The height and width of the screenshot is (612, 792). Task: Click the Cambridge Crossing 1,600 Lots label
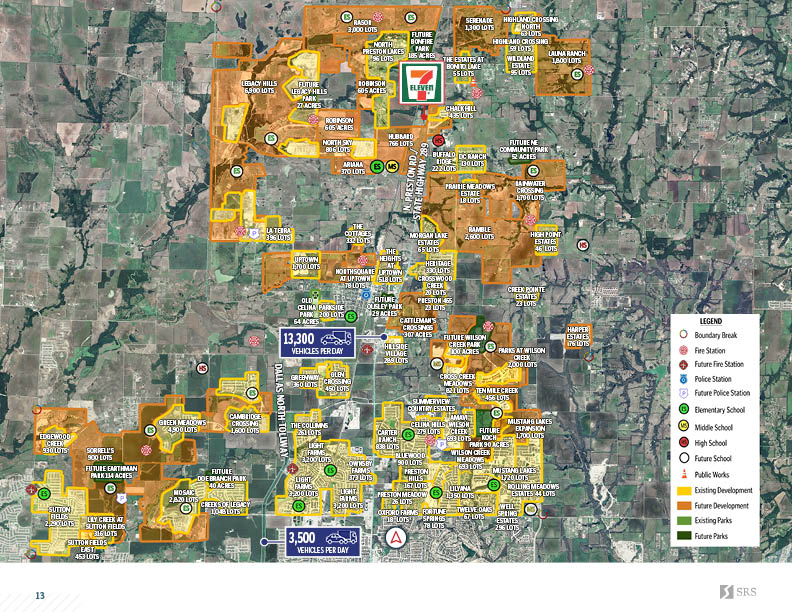245,423
